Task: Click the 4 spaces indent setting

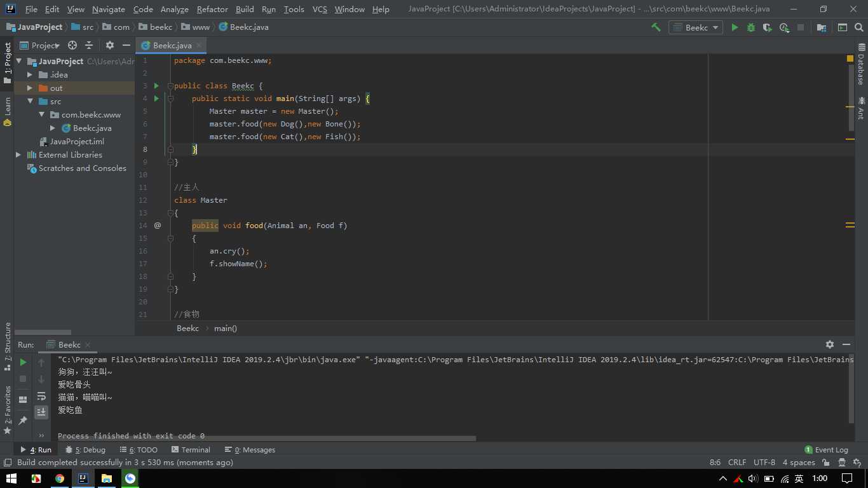Action: coord(799,463)
